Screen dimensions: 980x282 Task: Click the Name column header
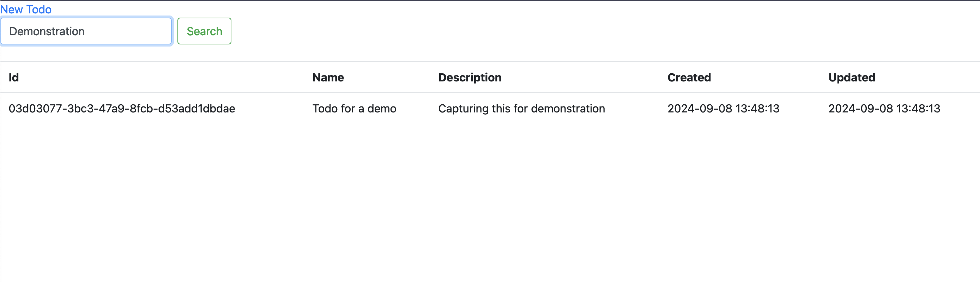click(328, 78)
